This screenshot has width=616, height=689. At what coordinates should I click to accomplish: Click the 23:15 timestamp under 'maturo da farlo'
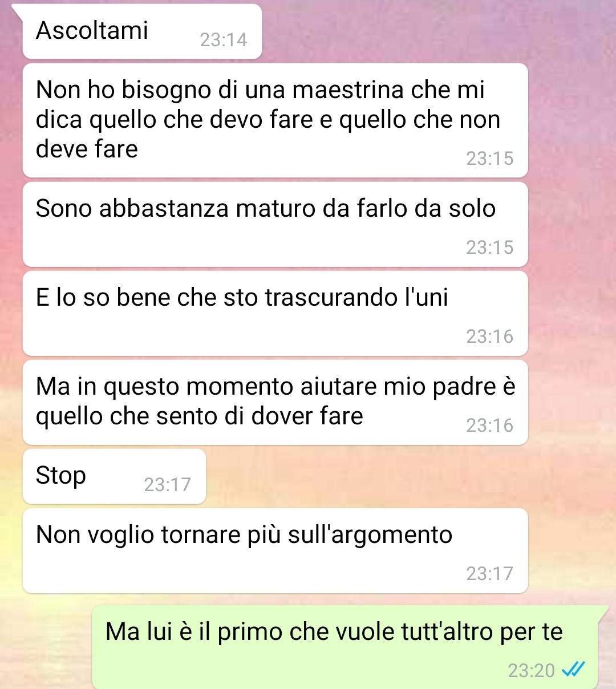tap(489, 248)
